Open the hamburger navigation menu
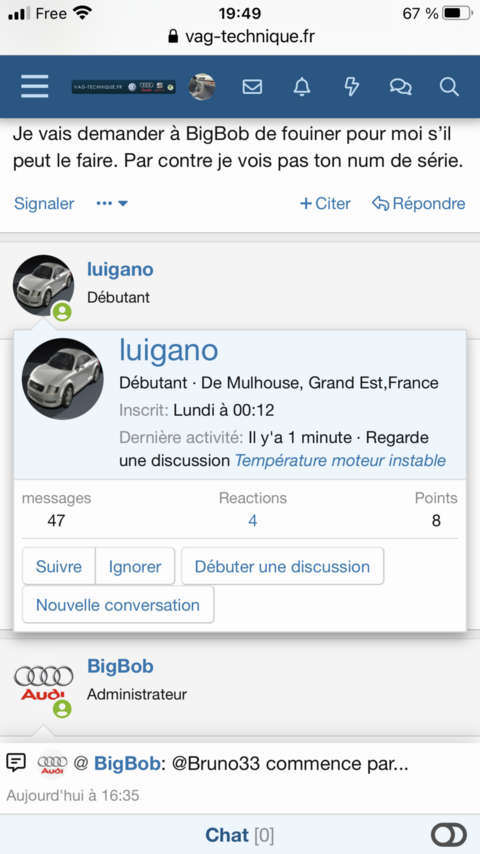The height and width of the screenshot is (854, 480). click(x=34, y=87)
